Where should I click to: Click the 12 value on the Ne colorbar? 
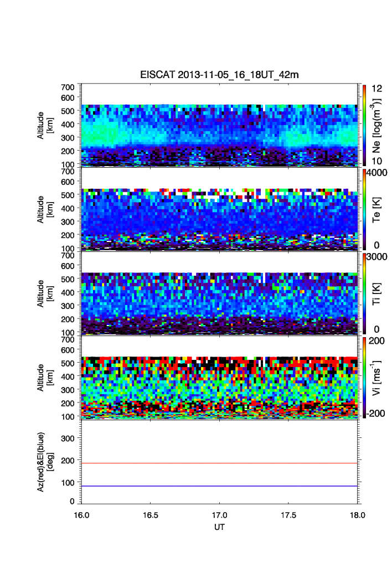376,89
